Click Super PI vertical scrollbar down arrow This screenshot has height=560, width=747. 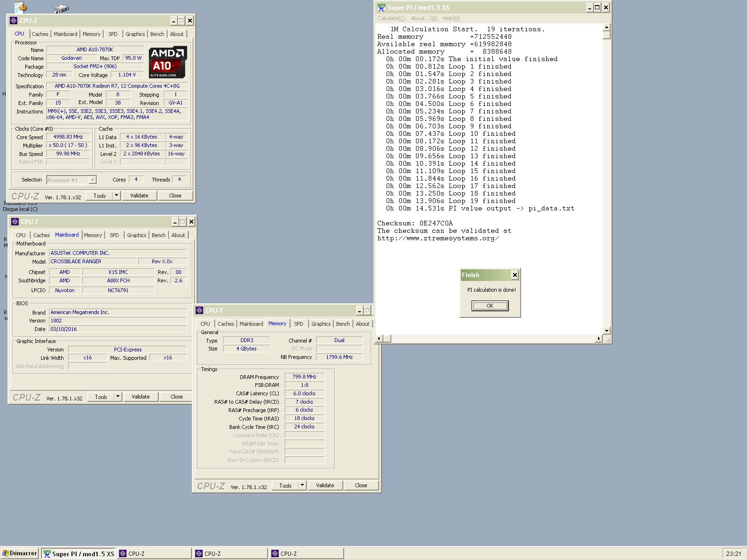pos(606,330)
